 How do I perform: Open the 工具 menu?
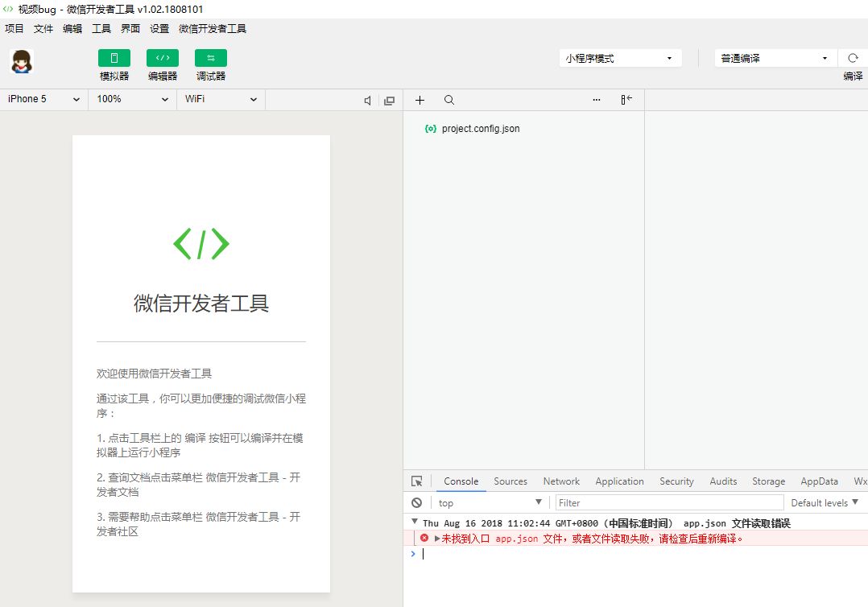pyautogui.click(x=101, y=29)
